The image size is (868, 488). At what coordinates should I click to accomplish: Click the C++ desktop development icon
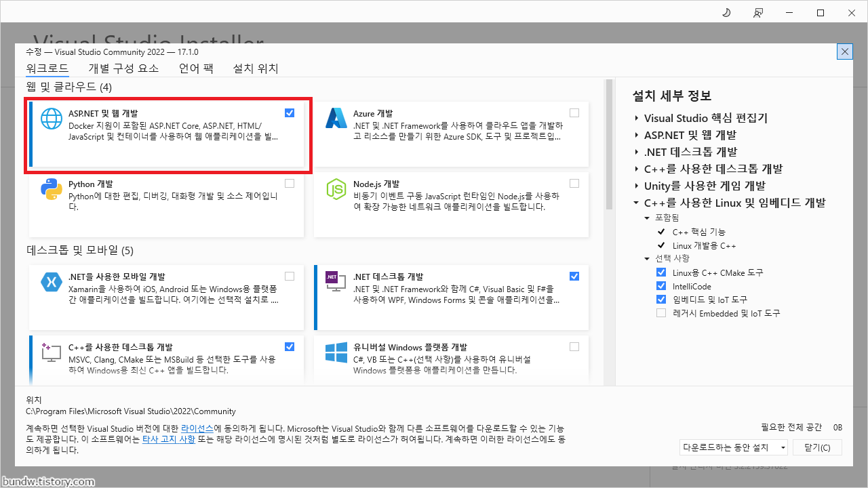pyautogui.click(x=52, y=352)
